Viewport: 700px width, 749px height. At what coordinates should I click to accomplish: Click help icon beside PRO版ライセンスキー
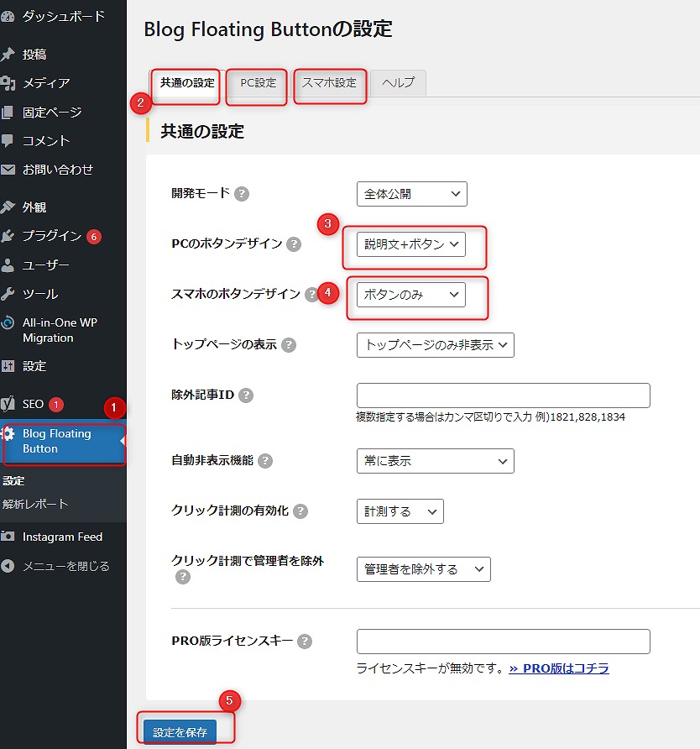pyautogui.click(x=305, y=642)
